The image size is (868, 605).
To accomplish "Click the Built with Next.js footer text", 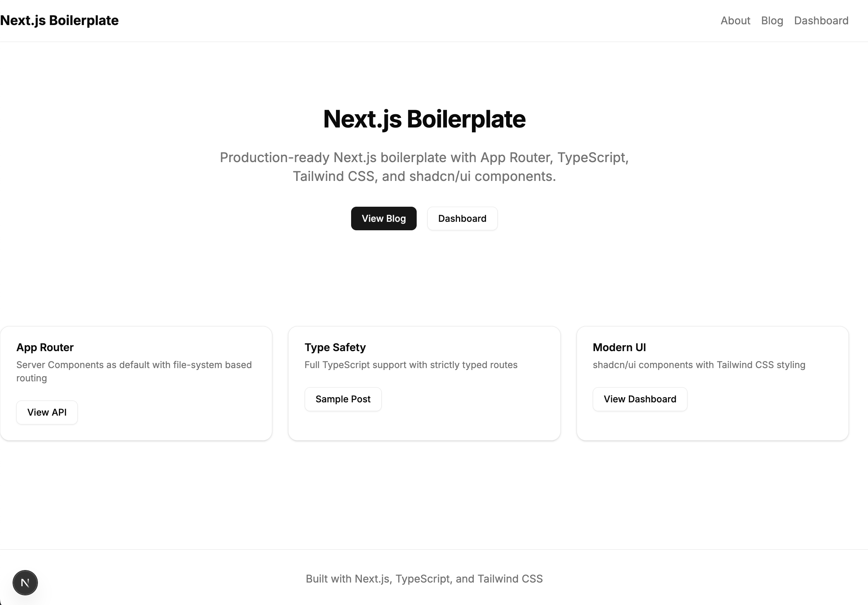I will (x=424, y=578).
